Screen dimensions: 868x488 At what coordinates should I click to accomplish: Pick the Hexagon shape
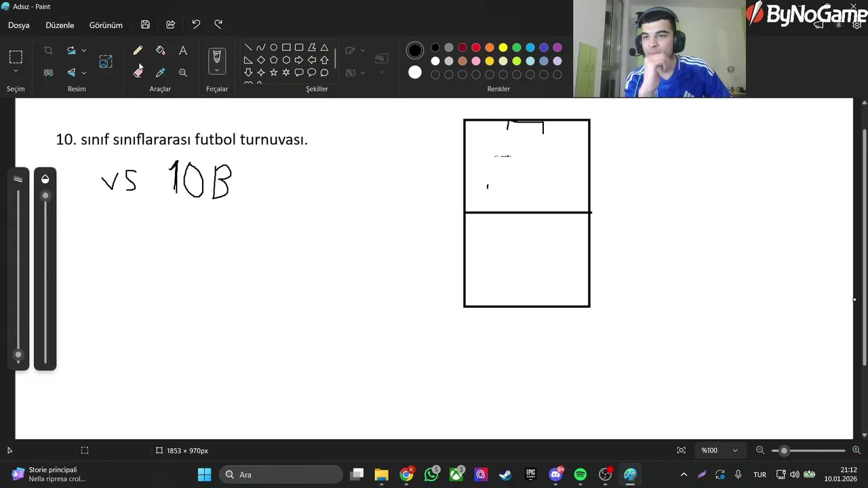click(x=286, y=60)
